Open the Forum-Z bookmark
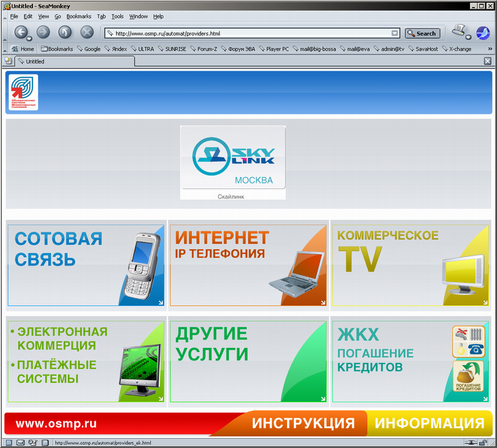The height and width of the screenshot is (448, 497). [204, 49]
